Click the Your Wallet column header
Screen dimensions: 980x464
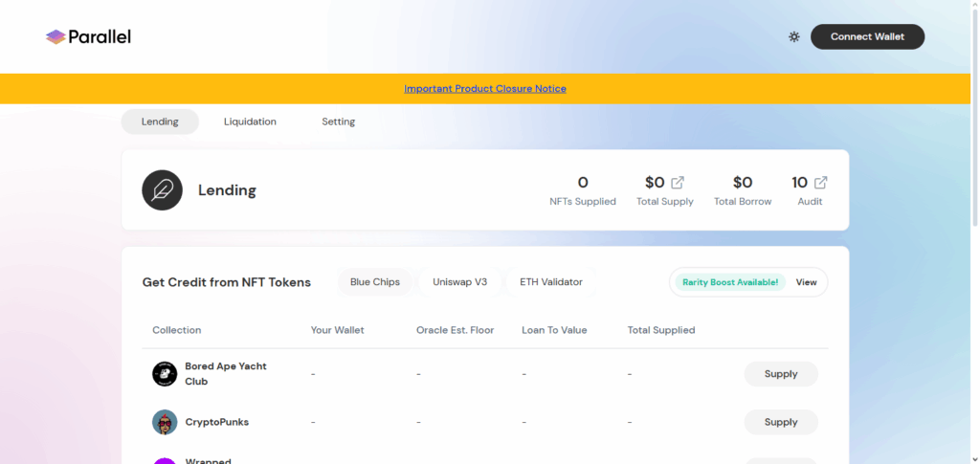338,330
